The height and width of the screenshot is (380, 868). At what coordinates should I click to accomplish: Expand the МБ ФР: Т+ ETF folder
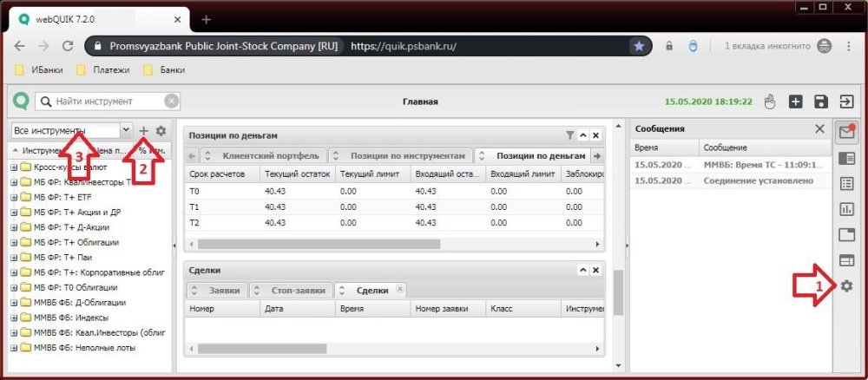click(x=14, y=197)
